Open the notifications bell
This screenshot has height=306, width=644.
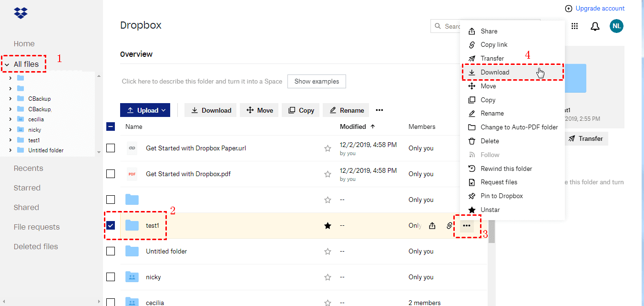click(595, 26)
